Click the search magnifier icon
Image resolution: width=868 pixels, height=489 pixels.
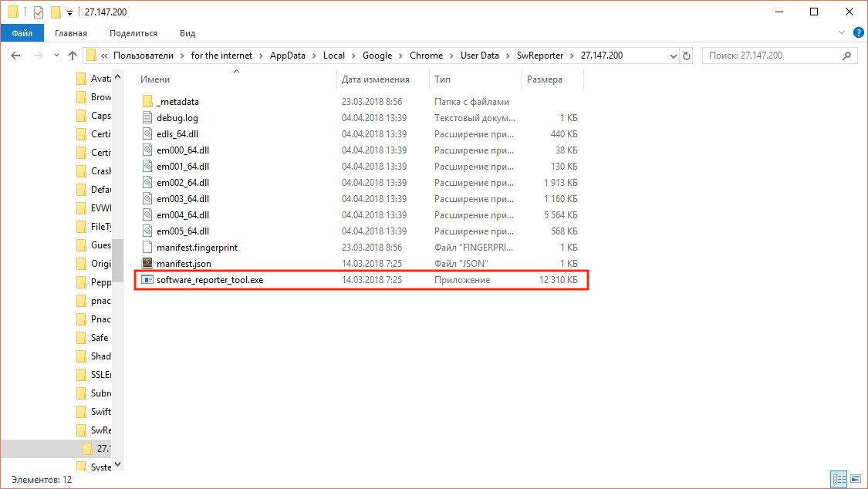click(x=846, y=56)
